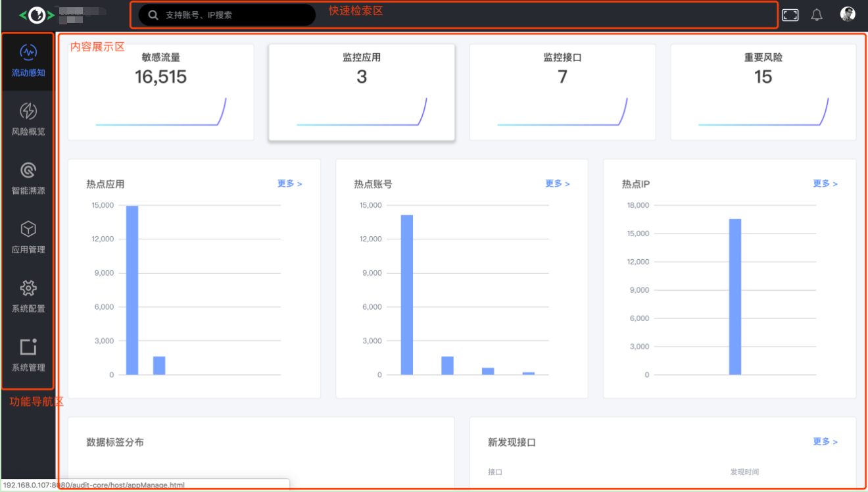This screenshot has width=868, height=492.
Task: Click the 重要风险 value 15
Action: (x=763, y=77)
